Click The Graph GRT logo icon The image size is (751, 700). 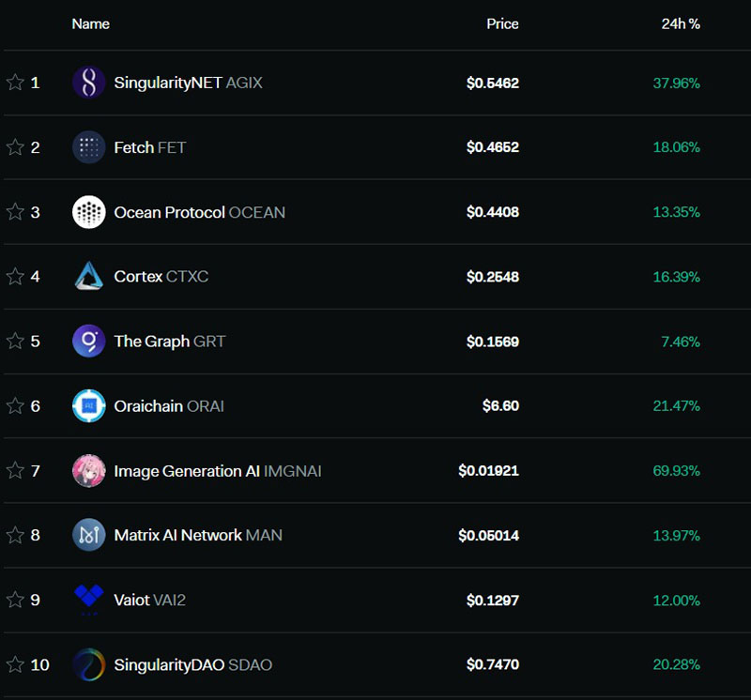[89, 342]
